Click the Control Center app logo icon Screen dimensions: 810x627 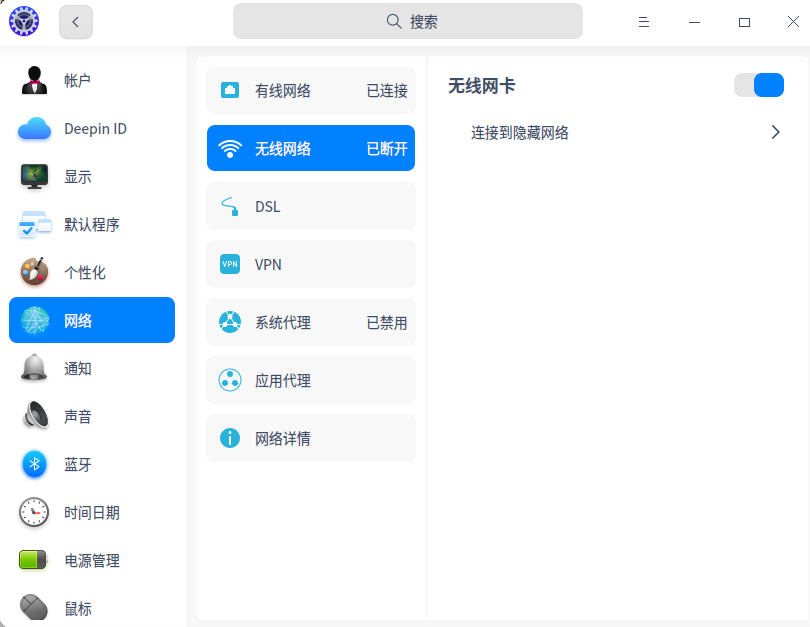(24, 21)
